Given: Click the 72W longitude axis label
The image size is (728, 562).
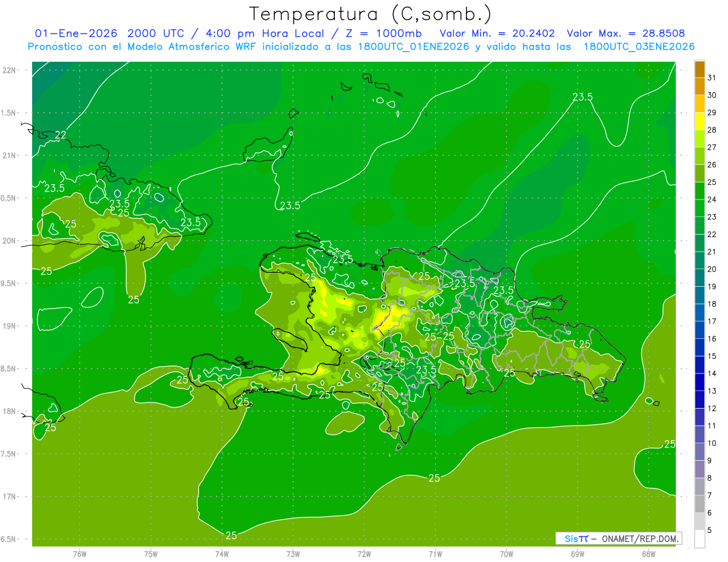Looking at the screenshot, I should [x=364, y=554].
